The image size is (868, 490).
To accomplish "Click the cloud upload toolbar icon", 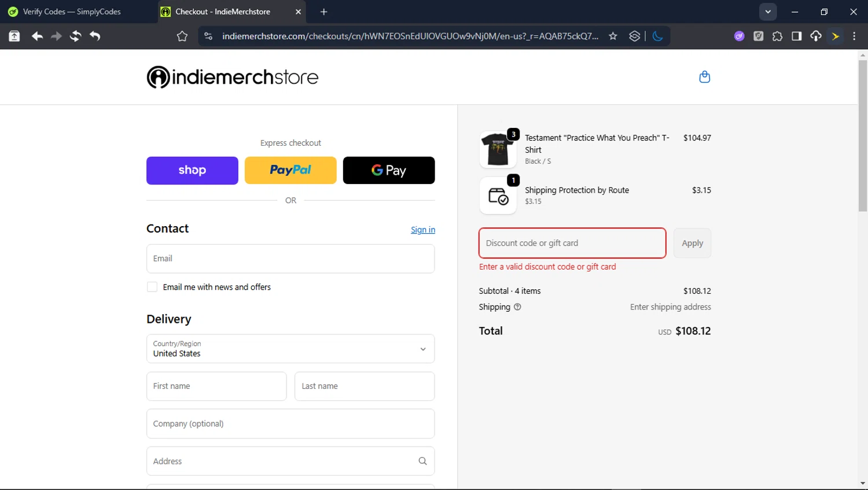I will [816, 36].
